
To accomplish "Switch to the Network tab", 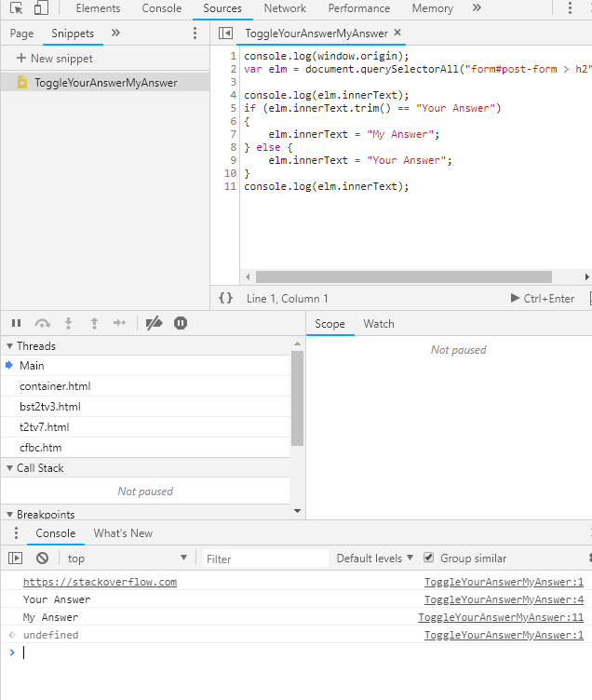I will pyautogui.click(x=285, y=8).
